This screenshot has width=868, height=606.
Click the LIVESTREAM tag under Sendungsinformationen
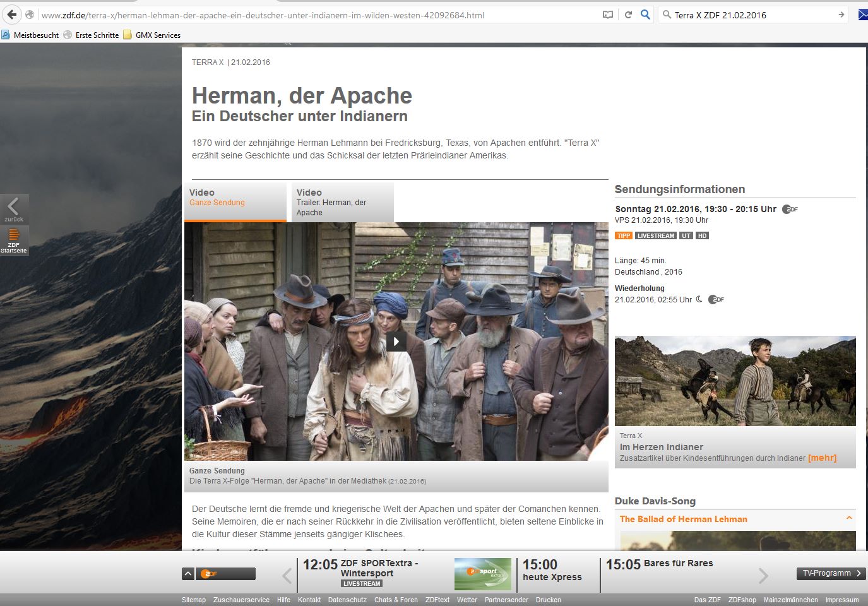[655, 235]
